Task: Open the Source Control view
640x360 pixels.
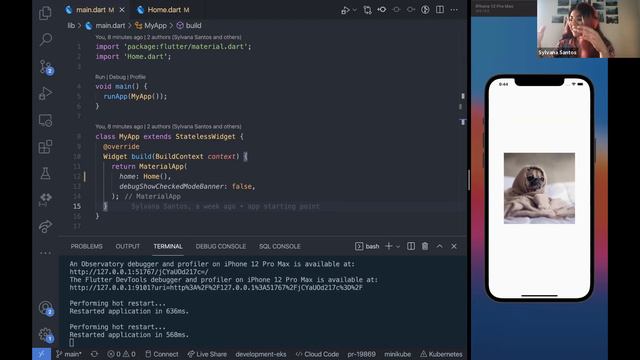Action: 45,67
